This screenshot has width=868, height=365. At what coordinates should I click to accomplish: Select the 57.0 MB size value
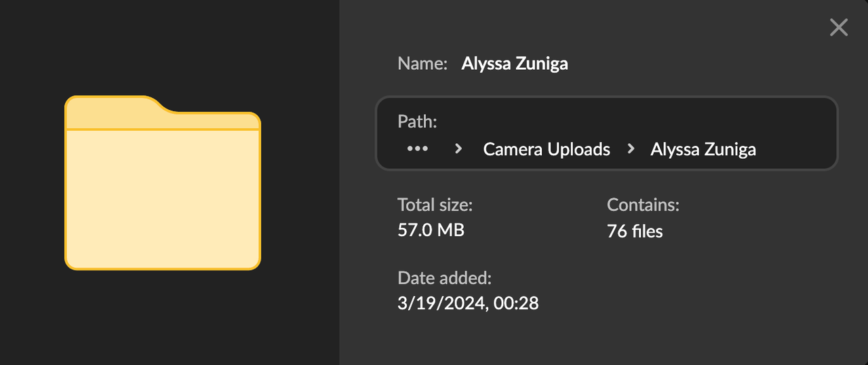[x=431, y=230]
